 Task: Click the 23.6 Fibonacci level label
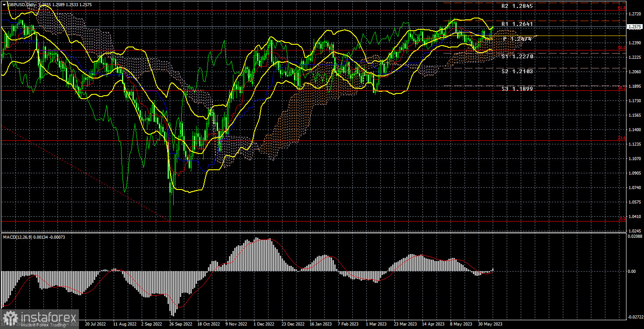[x=622, y=138]
